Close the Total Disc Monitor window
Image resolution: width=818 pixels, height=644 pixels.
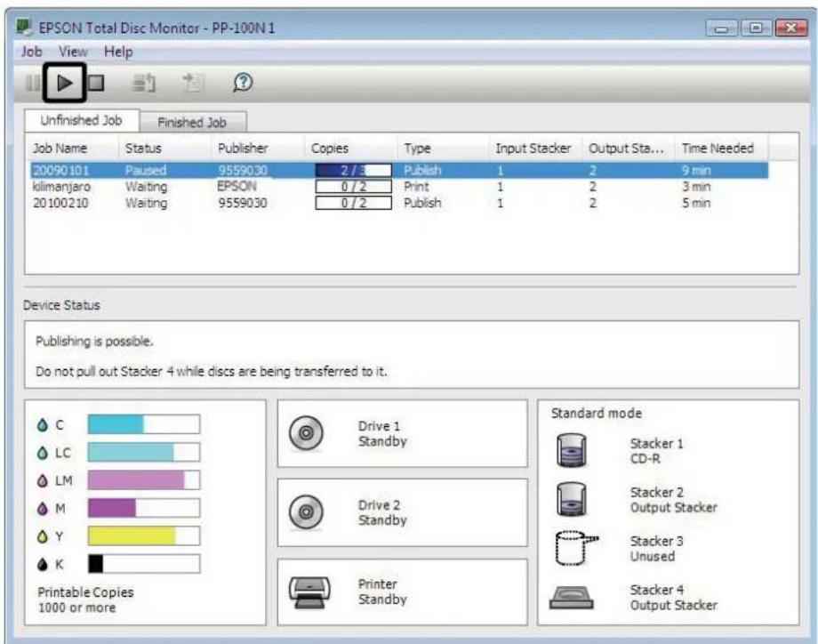click(x=791, y=28)
